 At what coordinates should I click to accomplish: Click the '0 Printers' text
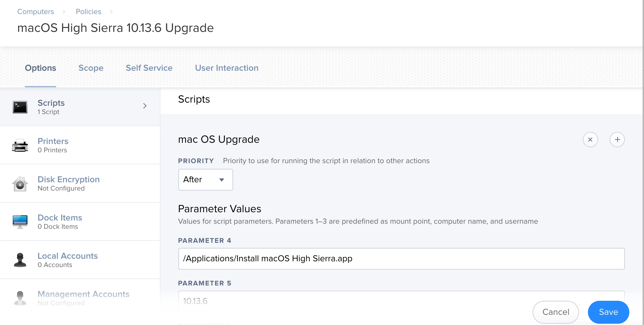coord(52,150)
